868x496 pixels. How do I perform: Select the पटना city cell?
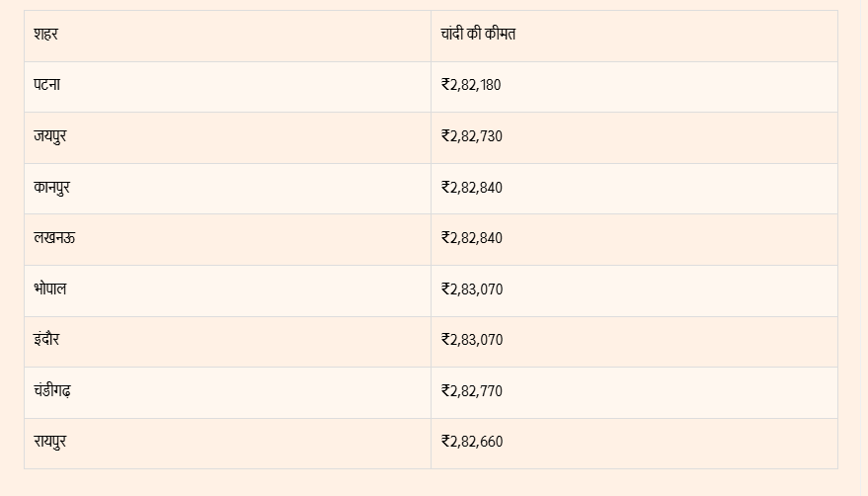coord(47,85)
